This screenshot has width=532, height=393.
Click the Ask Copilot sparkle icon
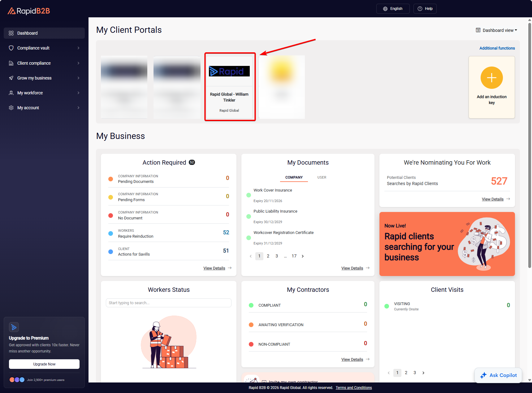click(483, 375)
